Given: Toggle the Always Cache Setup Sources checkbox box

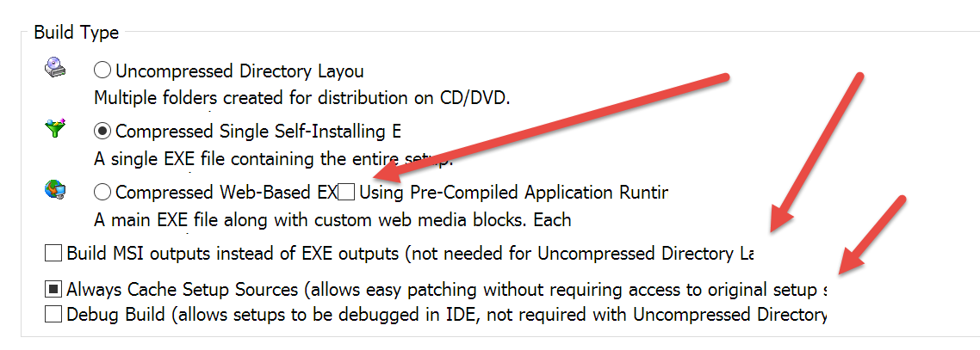Looking at the screenshot, I should click(53, 289).
